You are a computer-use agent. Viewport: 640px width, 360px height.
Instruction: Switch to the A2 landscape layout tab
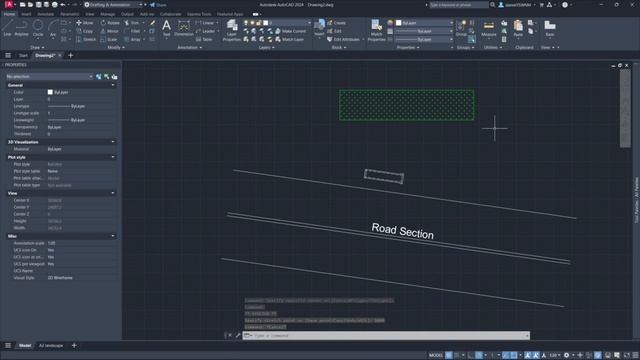click(51, 345)
